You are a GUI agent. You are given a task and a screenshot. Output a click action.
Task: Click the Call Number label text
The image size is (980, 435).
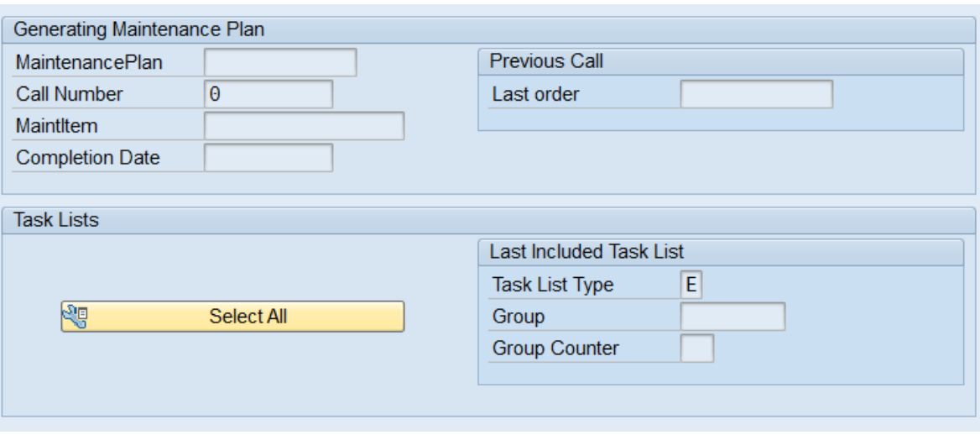70,95
